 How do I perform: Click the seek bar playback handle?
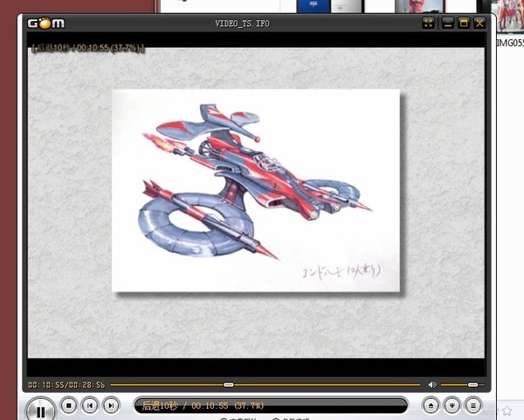tap(229, 385)
